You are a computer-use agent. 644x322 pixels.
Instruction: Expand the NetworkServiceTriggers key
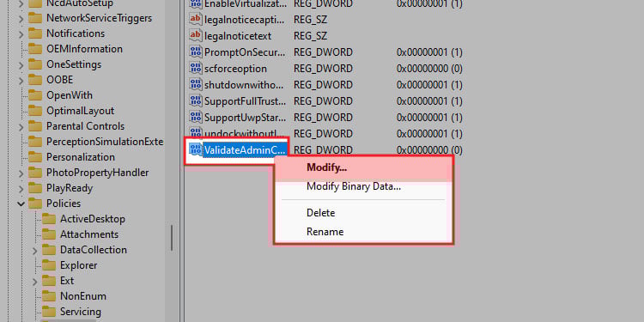pos(21,19)
